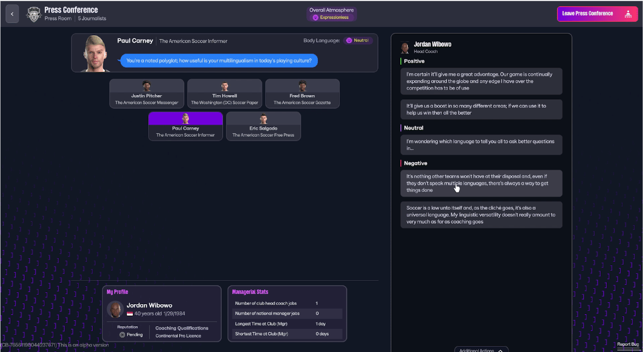
Task: Select the Tim Howell journalist card
Action: point(224,93)
